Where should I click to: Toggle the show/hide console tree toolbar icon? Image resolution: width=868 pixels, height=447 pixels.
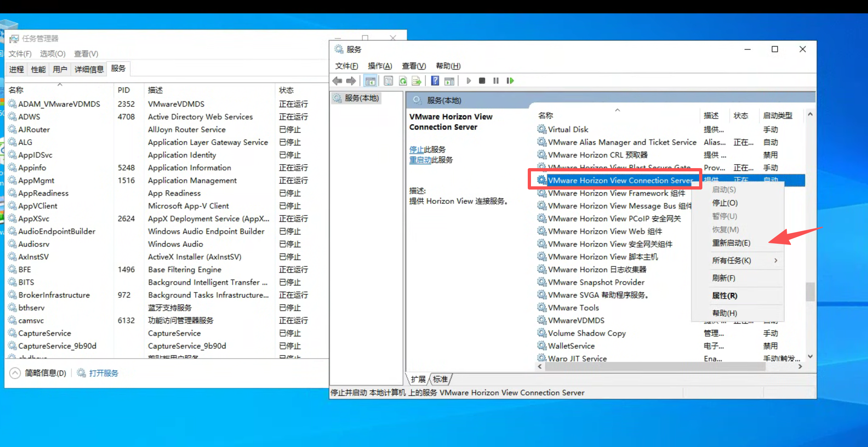[x=370, y=81]
